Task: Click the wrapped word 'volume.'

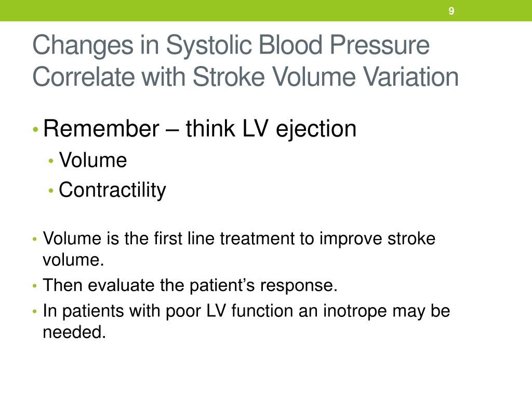Action: [73, 260]
